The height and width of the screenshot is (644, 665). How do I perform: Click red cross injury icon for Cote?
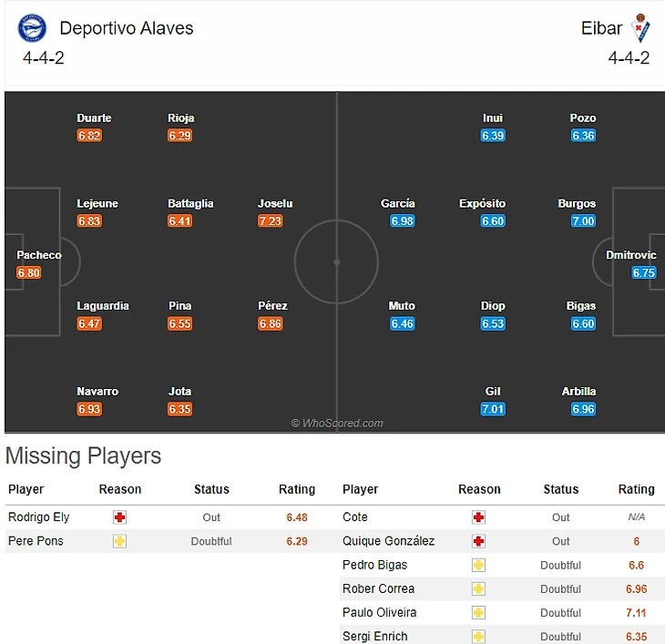click(x=478, y=517)
